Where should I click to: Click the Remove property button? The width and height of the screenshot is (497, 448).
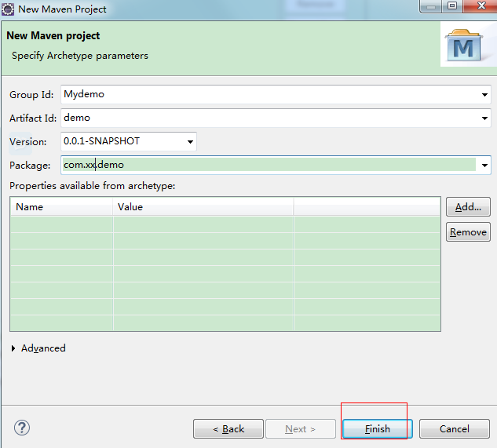pyautogui.click(x=468, y=232)
